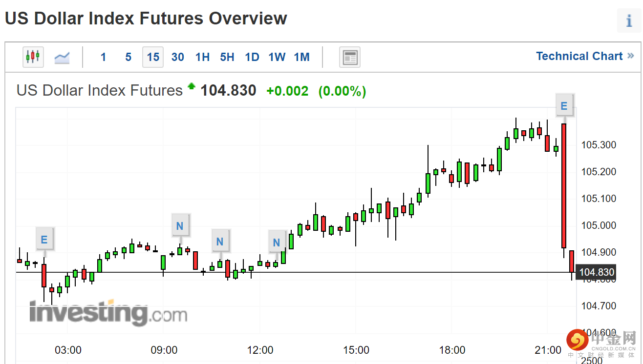Switch to the 1D daily timeframe
Viewport: 643px width, 364px height.
(x=252, y=57)
